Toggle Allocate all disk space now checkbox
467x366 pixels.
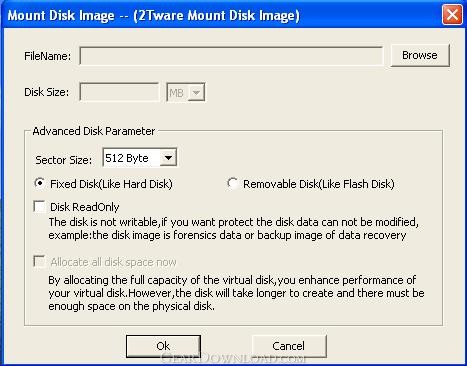coord(40,262)
